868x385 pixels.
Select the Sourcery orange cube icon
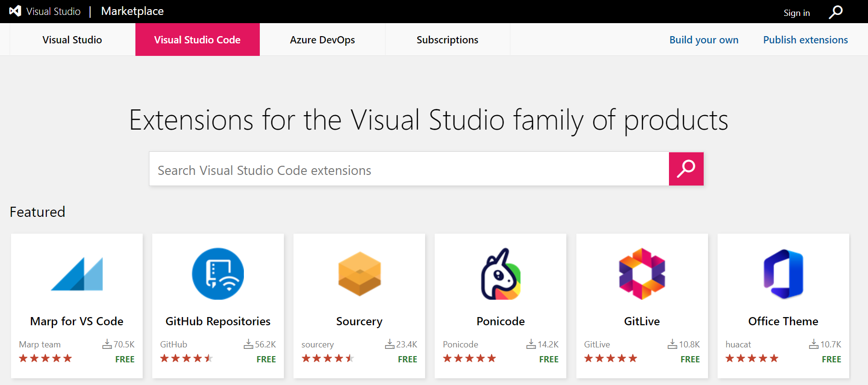[360, 274]
